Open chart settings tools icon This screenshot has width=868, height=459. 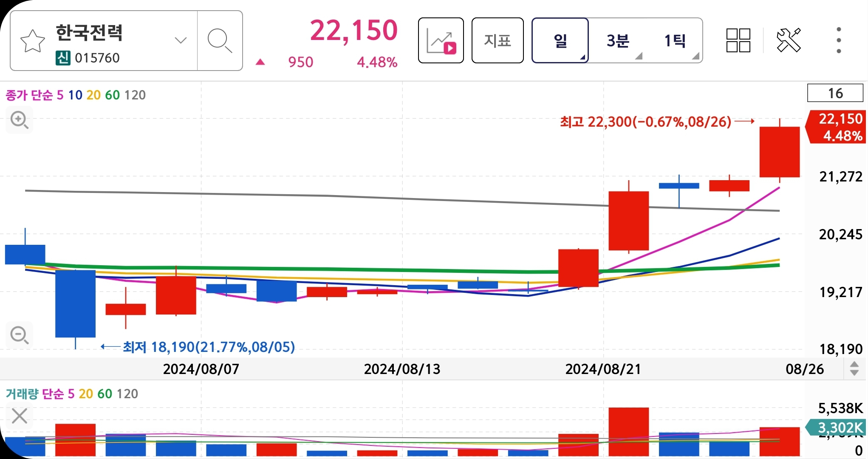tap(789, 41)
